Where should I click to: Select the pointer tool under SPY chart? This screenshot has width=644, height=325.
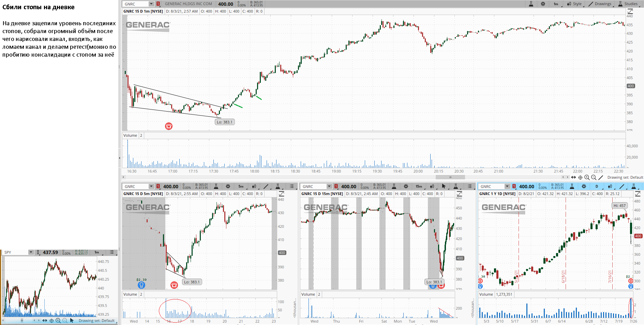pos(72,321)
